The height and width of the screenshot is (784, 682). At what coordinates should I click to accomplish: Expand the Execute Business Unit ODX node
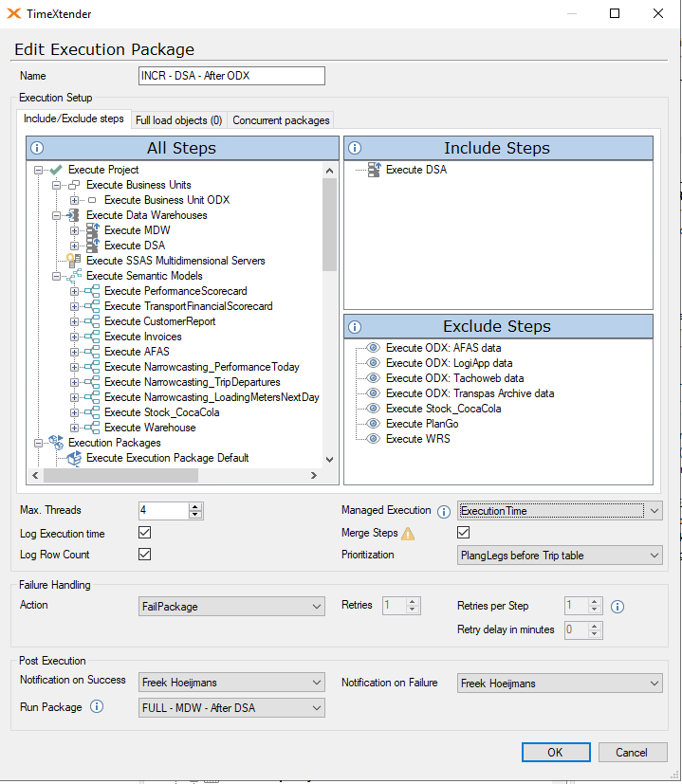pos(75,200)
